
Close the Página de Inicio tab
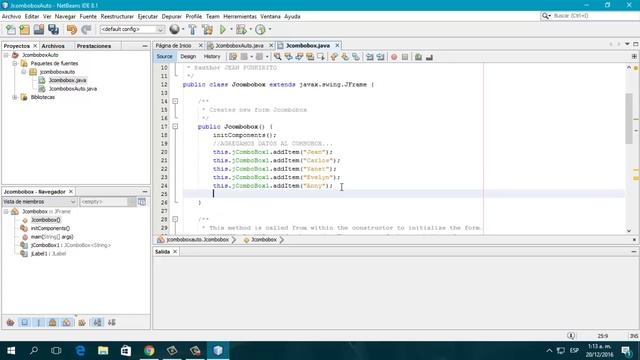pos(200,46)
